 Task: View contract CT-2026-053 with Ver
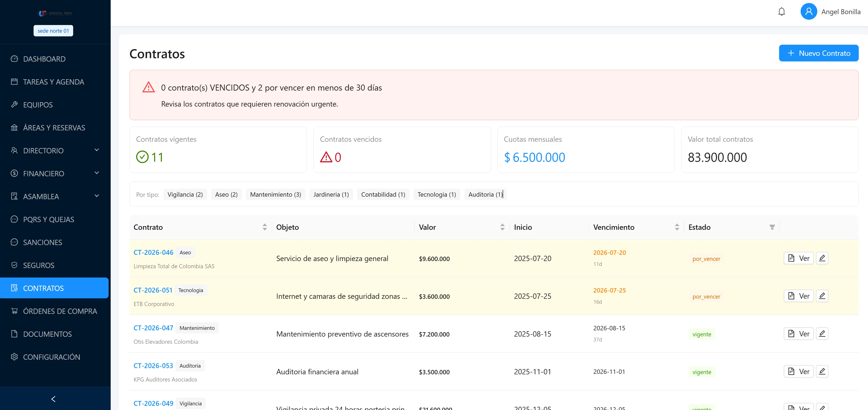[x=799, y=372]
